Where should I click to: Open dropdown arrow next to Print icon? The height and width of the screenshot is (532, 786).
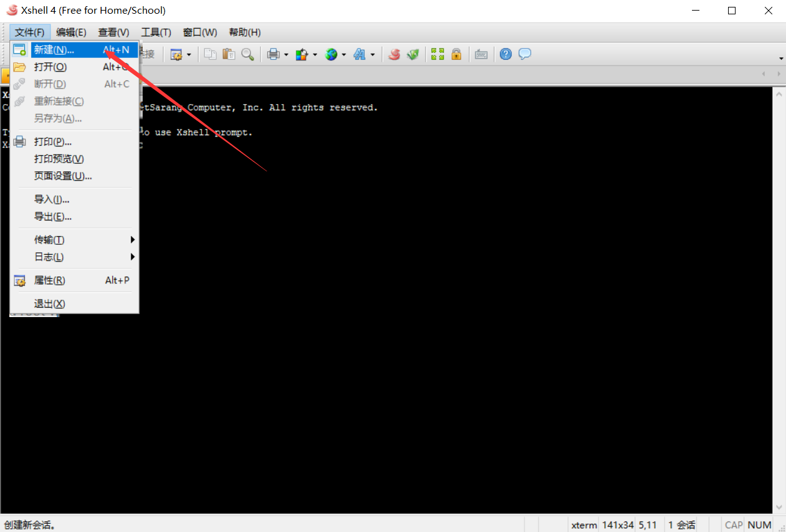pyautogui.click(x=286, y=55)
